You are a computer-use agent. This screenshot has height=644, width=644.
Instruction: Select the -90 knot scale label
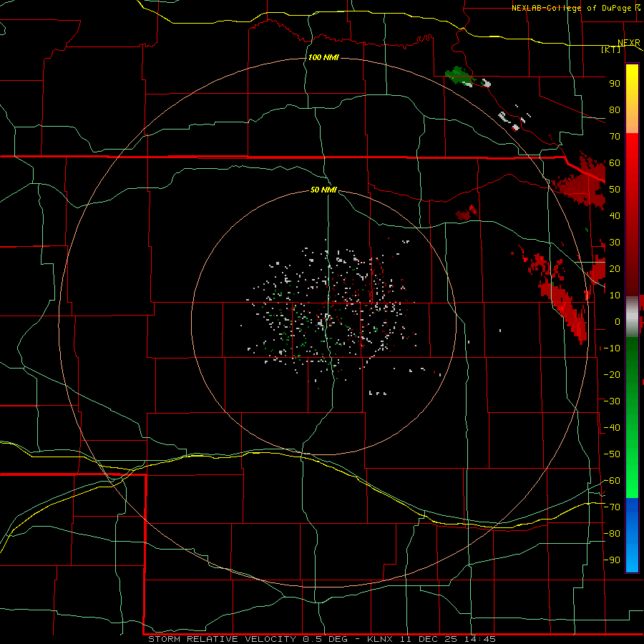coord(612,560)
